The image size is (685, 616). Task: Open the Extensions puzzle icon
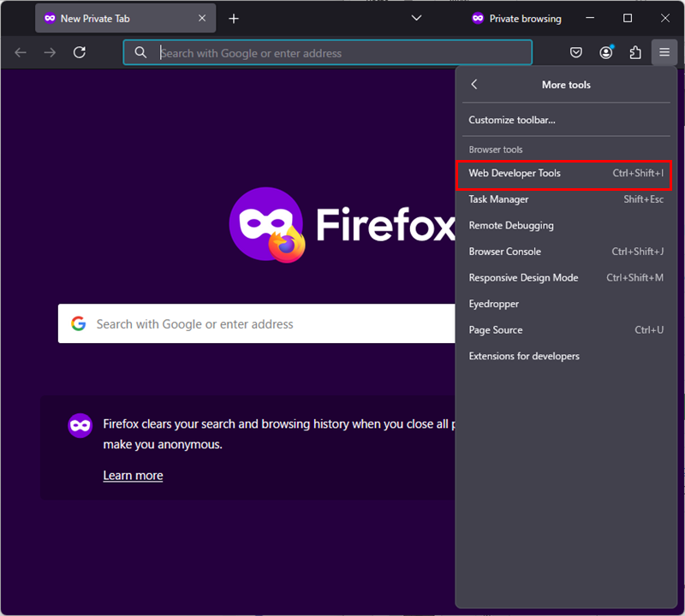pyautogui.click(x=635, y=53)
